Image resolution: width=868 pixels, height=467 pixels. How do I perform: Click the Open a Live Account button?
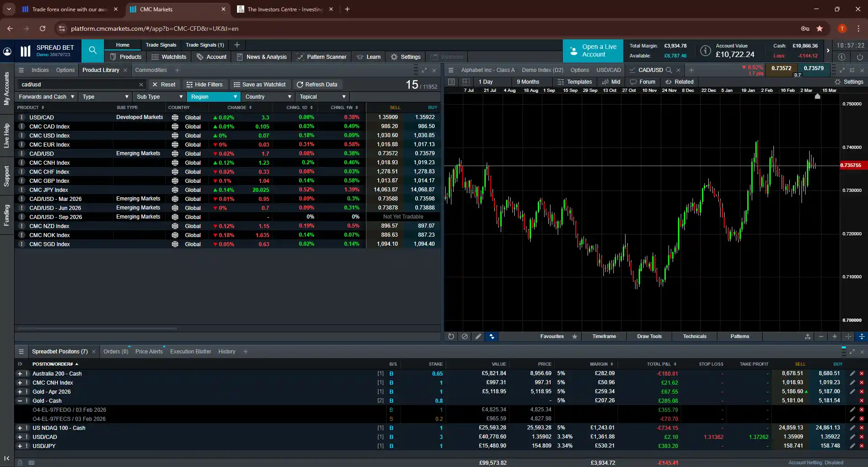[593, 51]
